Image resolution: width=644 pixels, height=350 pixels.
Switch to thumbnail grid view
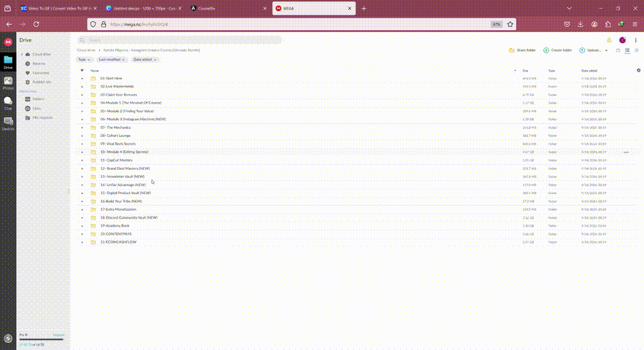(618, 50)
